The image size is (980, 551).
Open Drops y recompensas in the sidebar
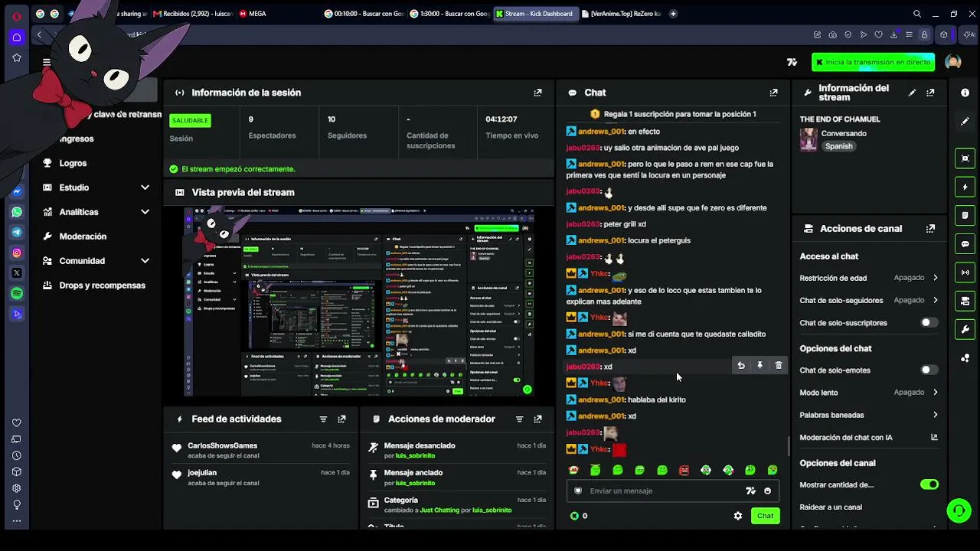tap(102, 285)
